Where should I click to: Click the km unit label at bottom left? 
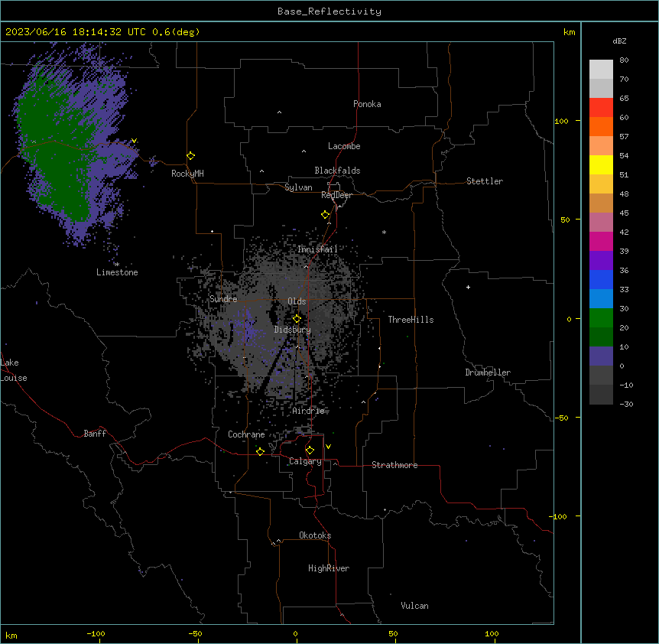[11, 635]
